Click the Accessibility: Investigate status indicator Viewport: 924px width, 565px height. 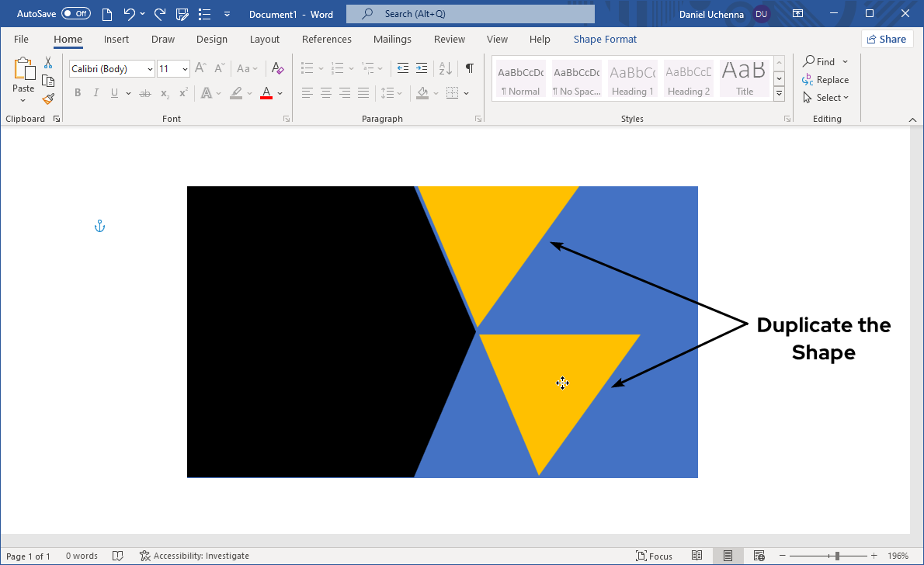(194, 556)
